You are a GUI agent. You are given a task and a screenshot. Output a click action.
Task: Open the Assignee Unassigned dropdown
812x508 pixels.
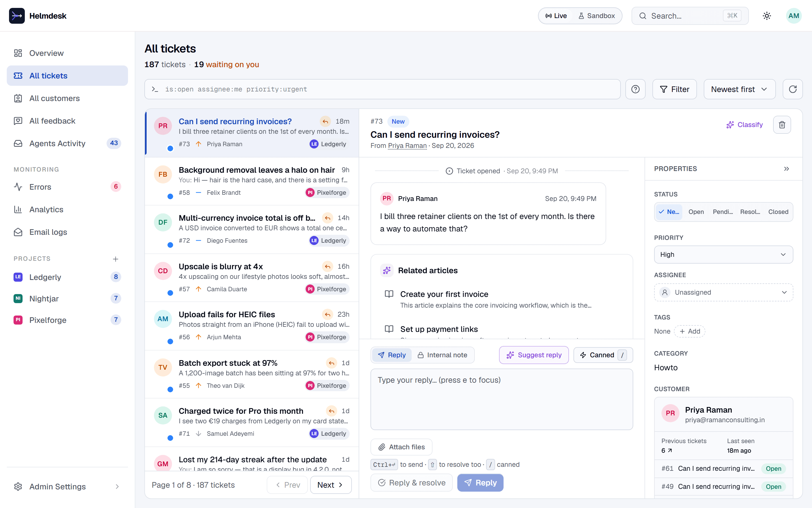point(723,292)
